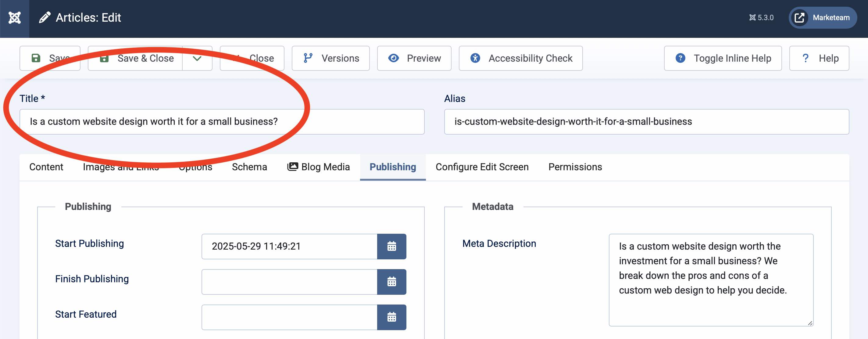This screenshot has height=339, width=868.
Task: Open the Finish Publishing calendar picker
Action: point(391,282)
